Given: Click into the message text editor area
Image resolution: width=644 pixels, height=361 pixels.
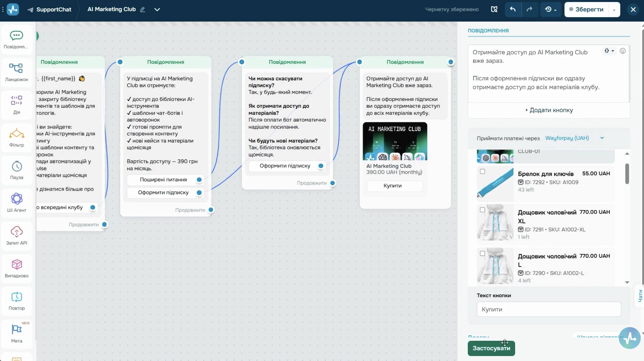Looking at the screenshot, I should [x=549, y=74].
